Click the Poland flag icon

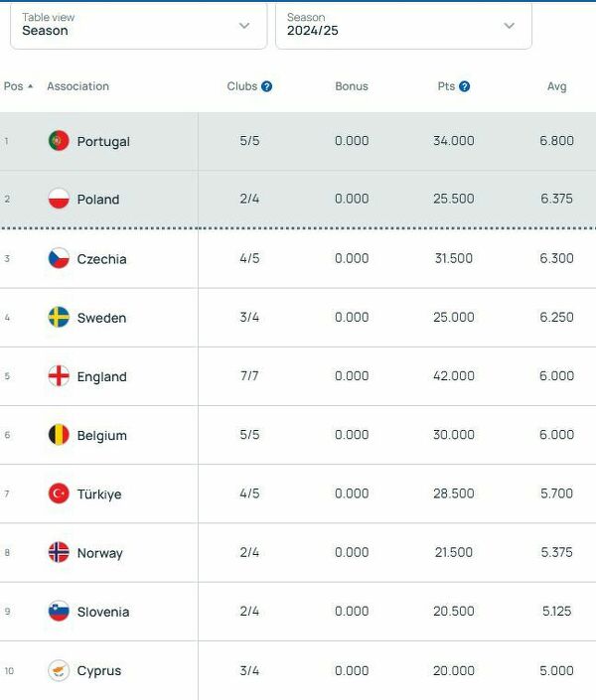point(59,199)
